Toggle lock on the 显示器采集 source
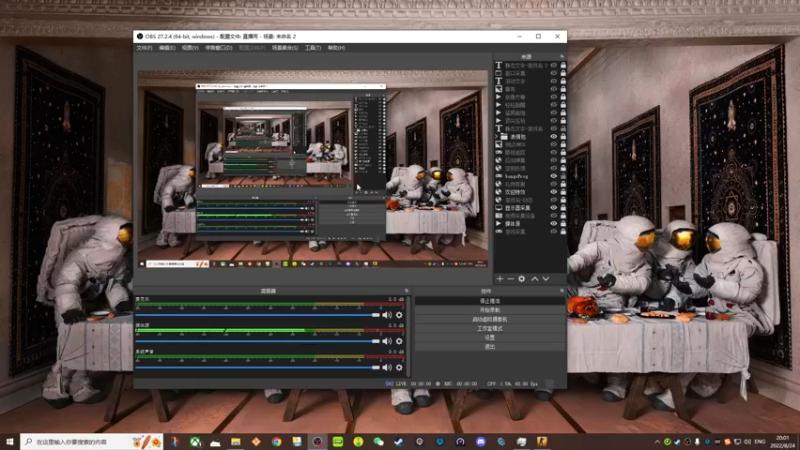This screenshot has width=800, height=450. (x=563, y=208)
